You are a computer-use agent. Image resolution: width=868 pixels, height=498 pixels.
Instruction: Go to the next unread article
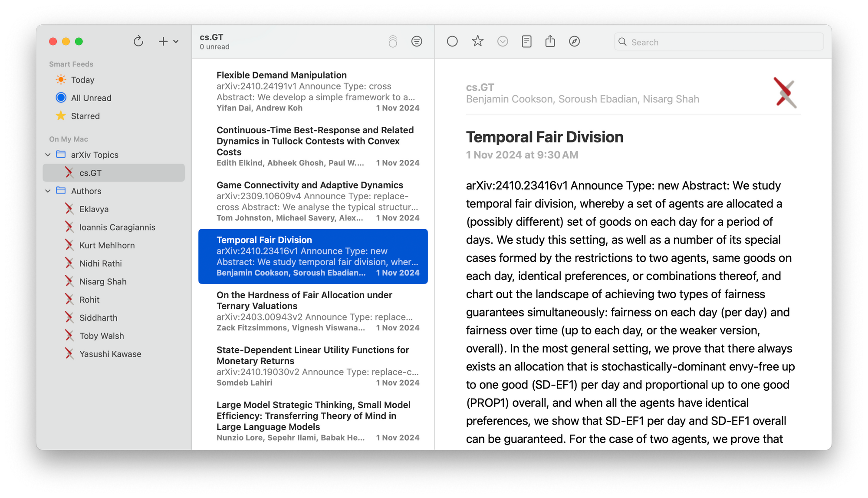(x=503, y=41)
